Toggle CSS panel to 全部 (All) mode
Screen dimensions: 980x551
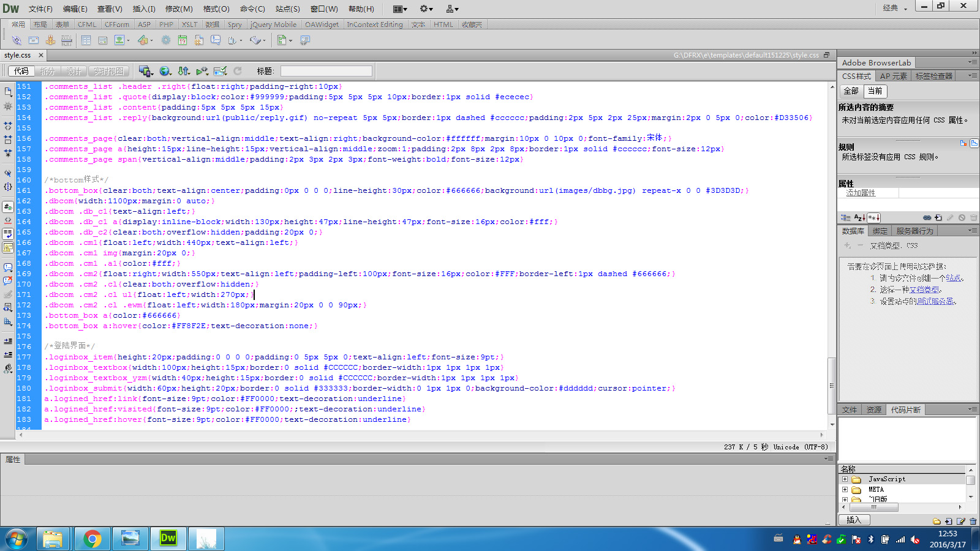point(851,91)
